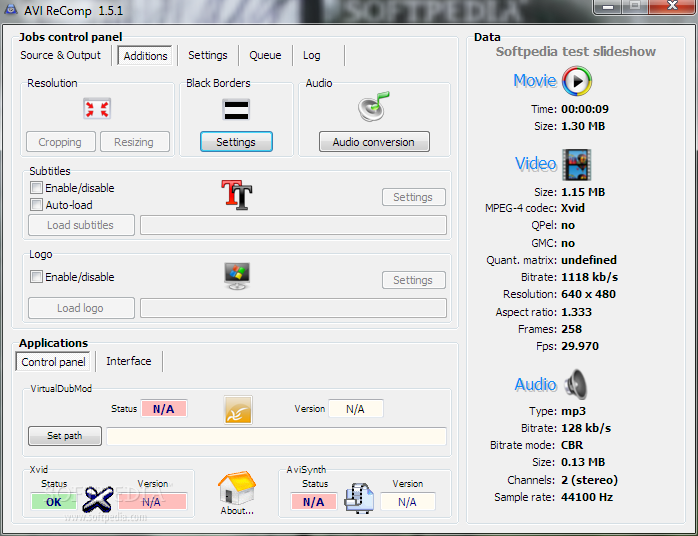Click the Xvid version N/A field
Viewport: 698px width, 536px height.
pos(152,502)
